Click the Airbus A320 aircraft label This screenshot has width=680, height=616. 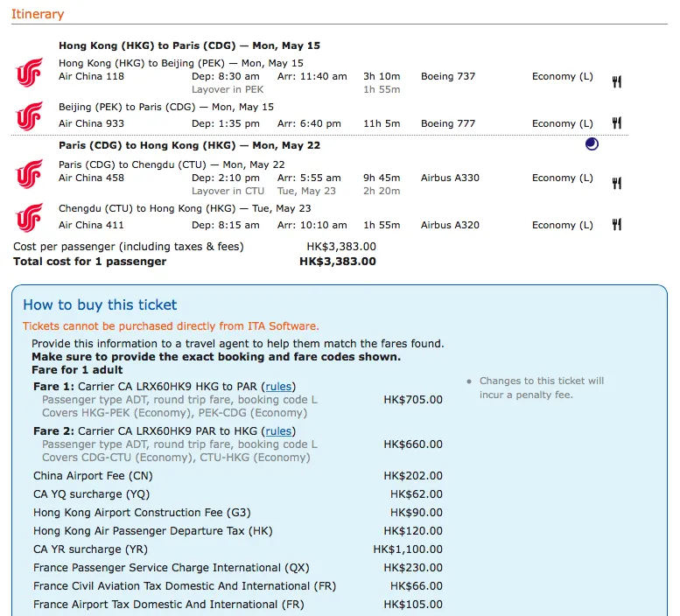(450, 225)
